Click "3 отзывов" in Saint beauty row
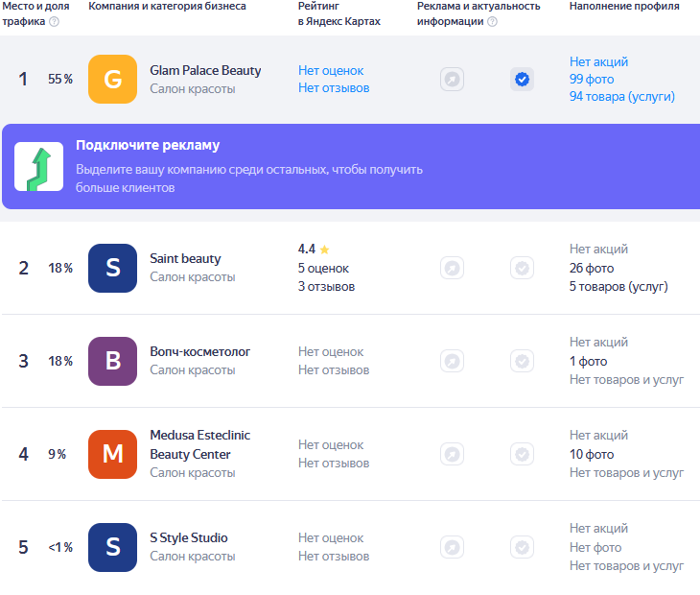This screenshot has height=595, width=700. [x=326, y=287]
